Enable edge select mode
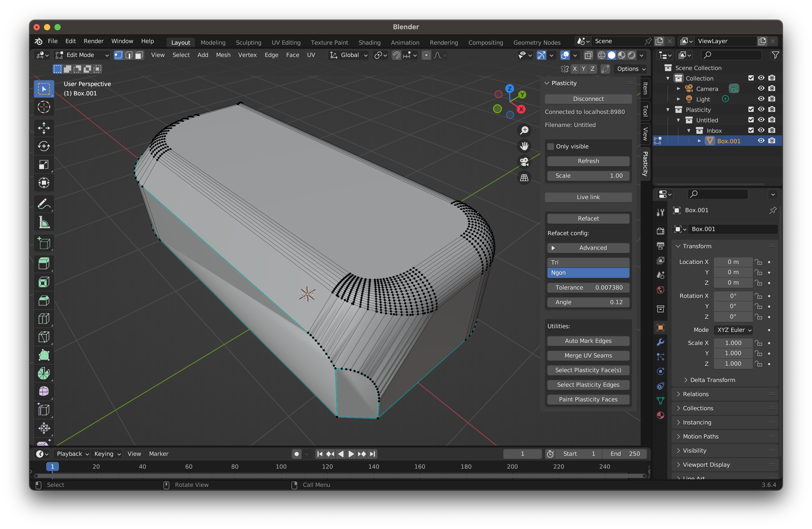Viewport: 812px width, 529px height. (129, 55)
